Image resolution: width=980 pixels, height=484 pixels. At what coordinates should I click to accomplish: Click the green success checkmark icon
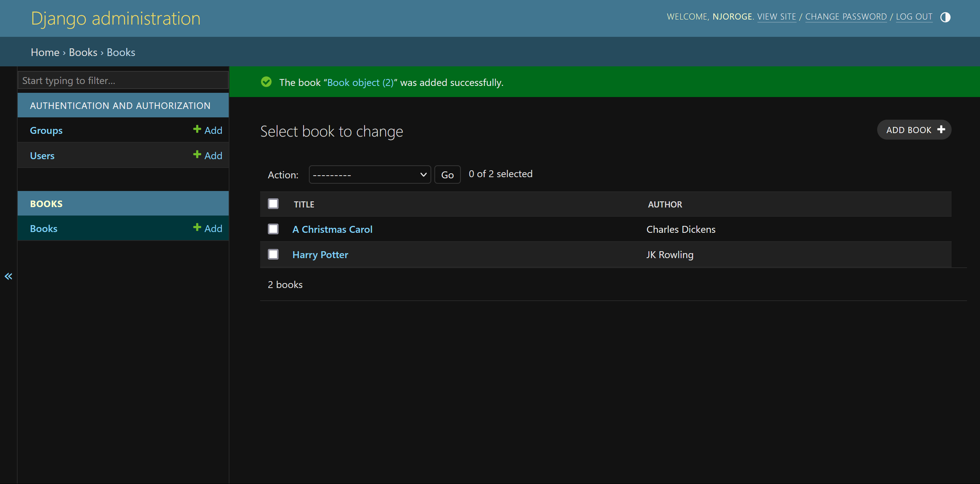[x=266, y=82]
